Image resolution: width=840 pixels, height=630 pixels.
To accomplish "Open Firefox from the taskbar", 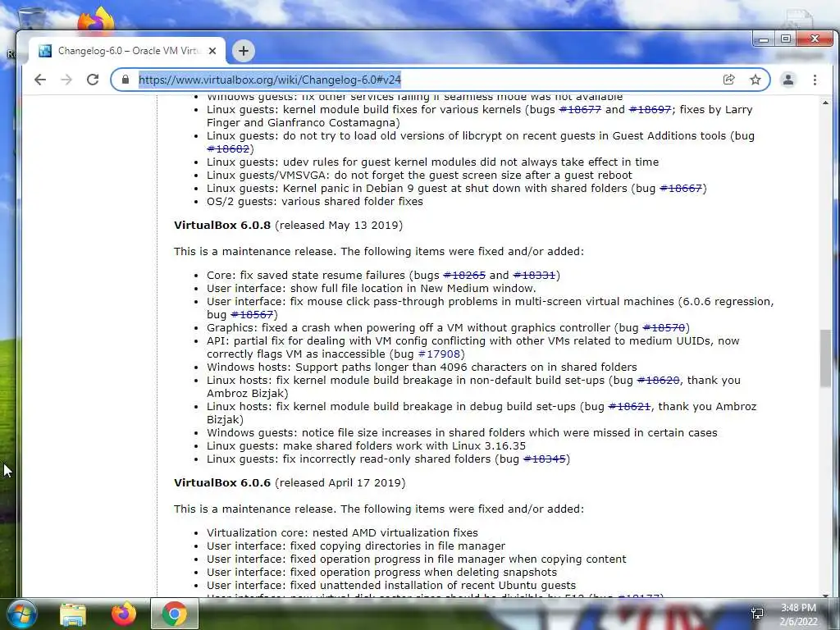I will coord(124,614).
